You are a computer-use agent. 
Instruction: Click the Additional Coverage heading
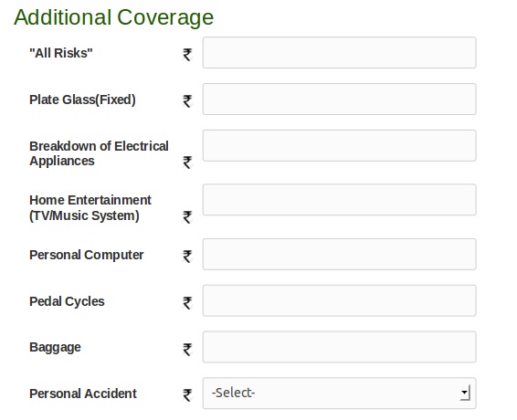pos(114,17)
